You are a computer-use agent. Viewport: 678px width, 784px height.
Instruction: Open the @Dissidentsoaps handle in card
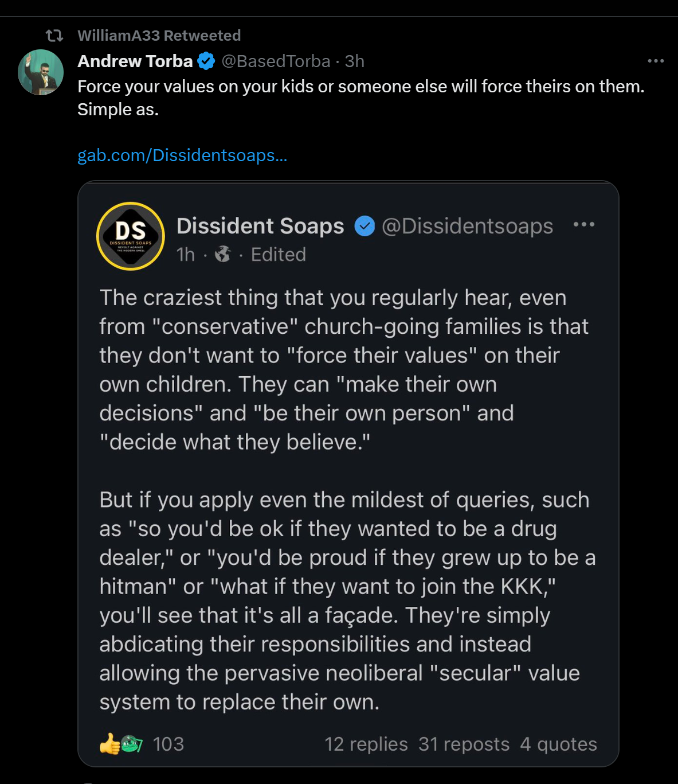pos(467,226)
